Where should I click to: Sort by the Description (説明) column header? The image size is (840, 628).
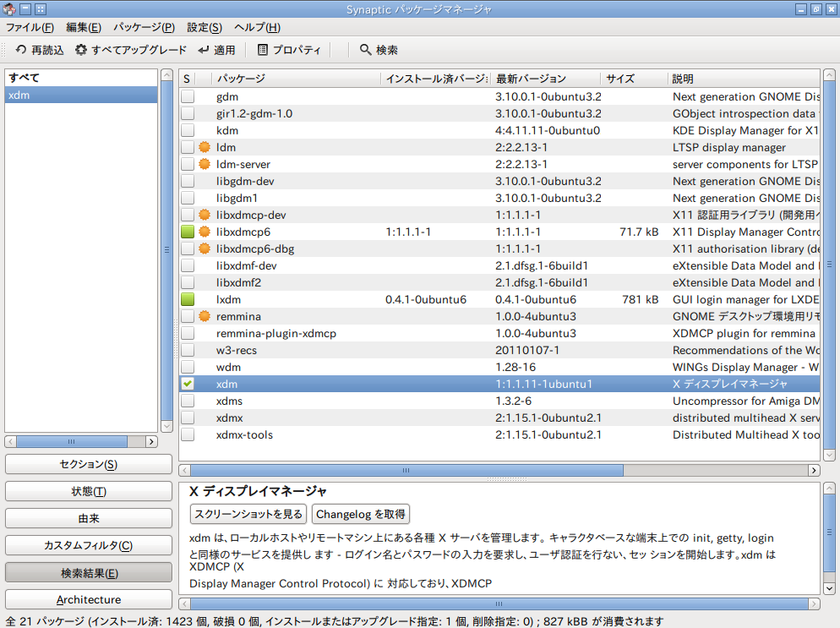coord(744,79)
